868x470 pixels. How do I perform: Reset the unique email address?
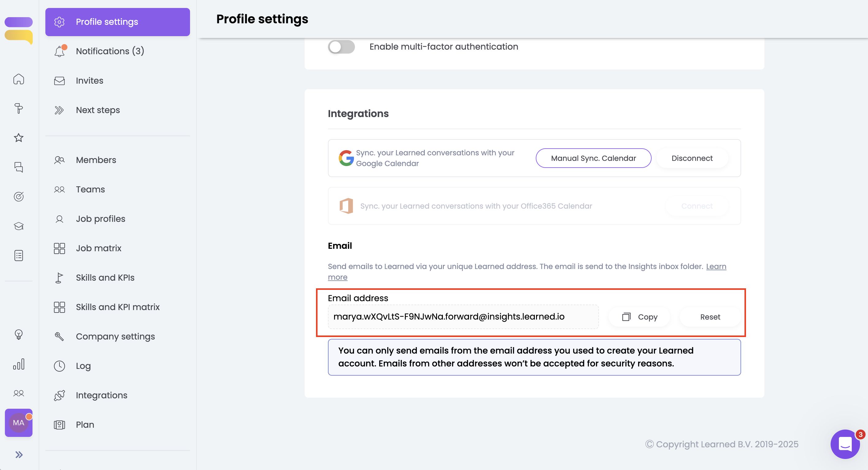pyautogui.click(x=710, y=317)
